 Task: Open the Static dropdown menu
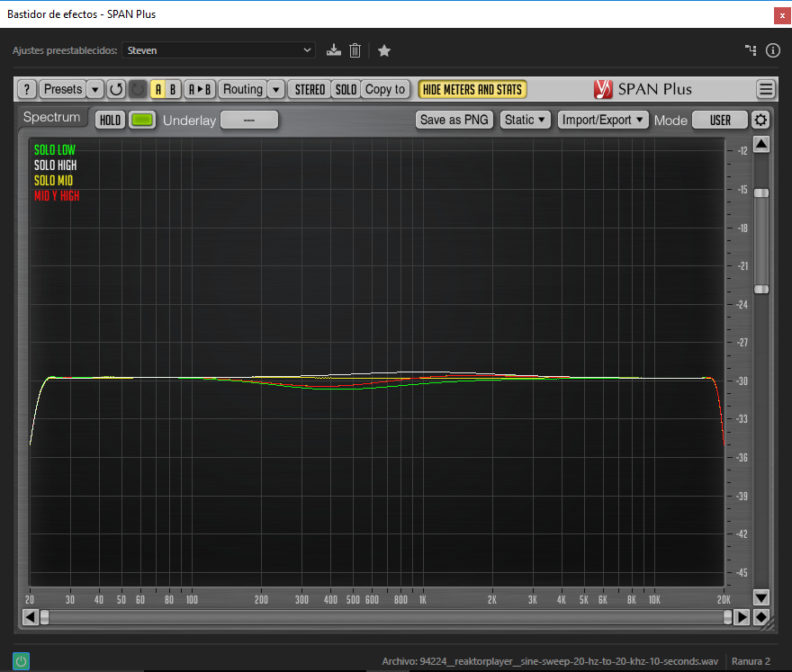pyautogui.click(x=525, y=120)
